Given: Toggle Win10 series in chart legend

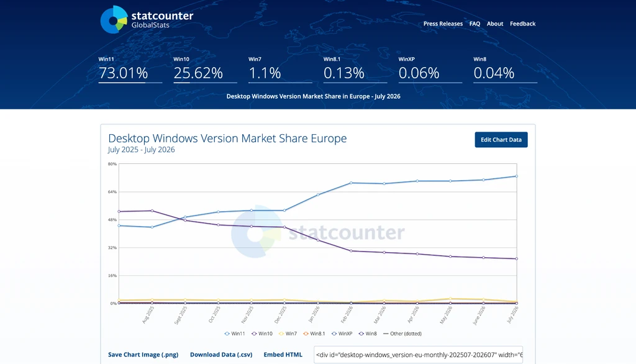Looking at the screenshot, I should (262, 334).
